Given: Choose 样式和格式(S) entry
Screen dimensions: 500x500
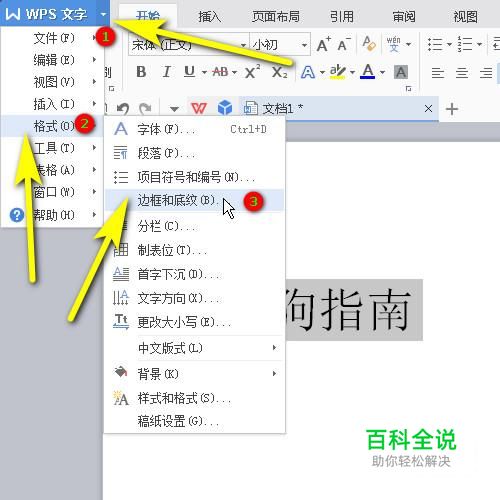Looking at the screenshot, I should click(195, 398).
